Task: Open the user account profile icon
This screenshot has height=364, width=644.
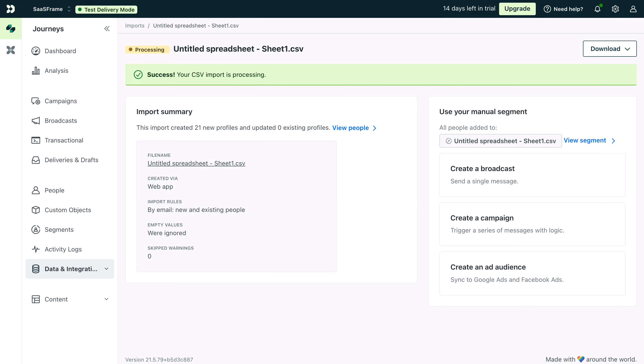Action: click(x=633, y=9)
